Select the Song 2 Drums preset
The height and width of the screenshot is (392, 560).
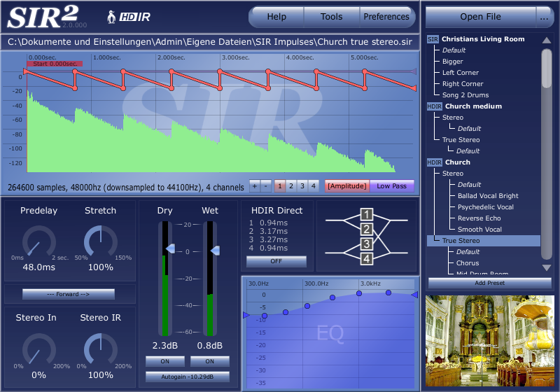pos(465,95)
